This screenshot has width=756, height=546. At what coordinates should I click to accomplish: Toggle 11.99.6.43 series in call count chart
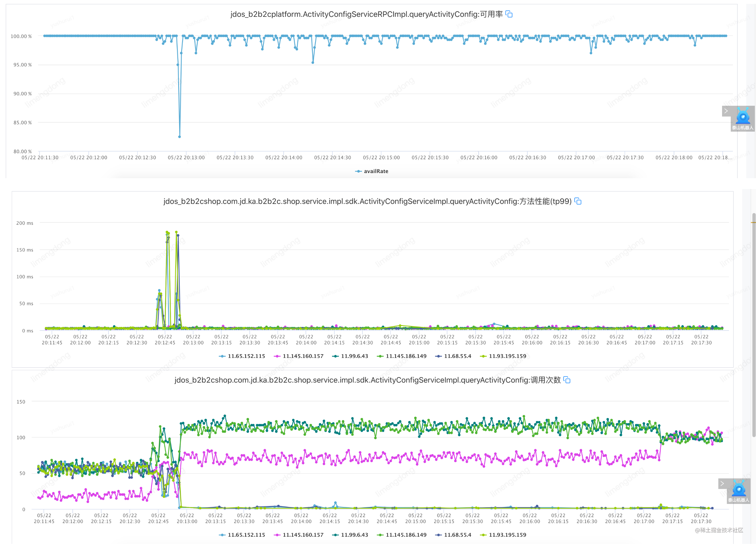350,535
